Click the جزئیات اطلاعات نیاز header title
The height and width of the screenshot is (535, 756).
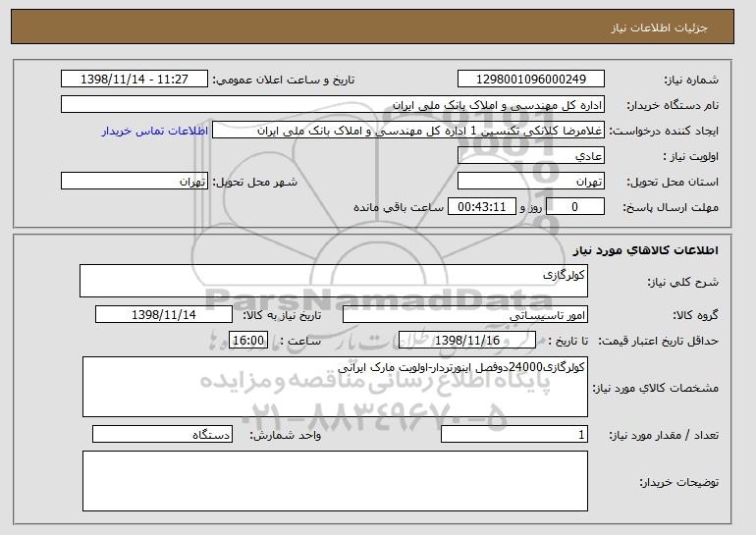[x=659, y=27]
